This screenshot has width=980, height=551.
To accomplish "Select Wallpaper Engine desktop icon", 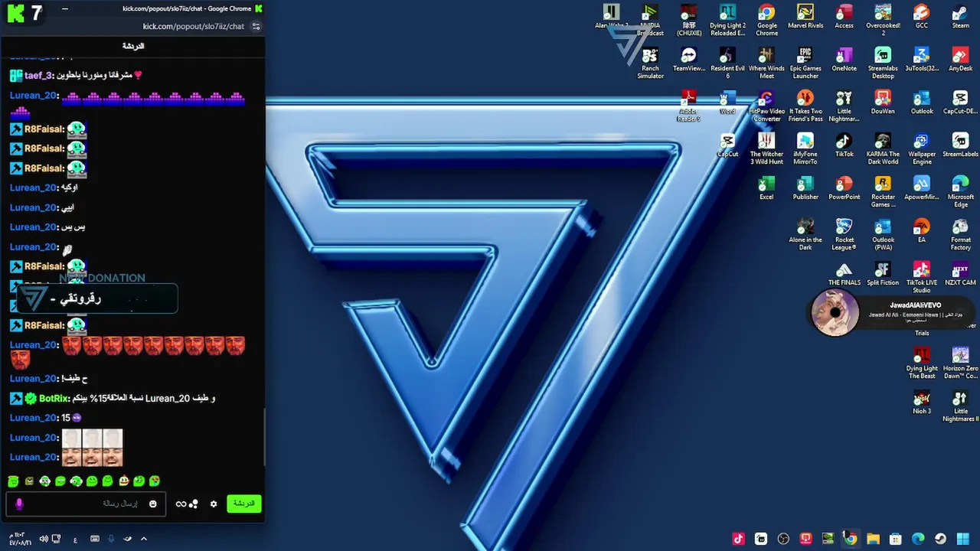I will pos(921,149).
